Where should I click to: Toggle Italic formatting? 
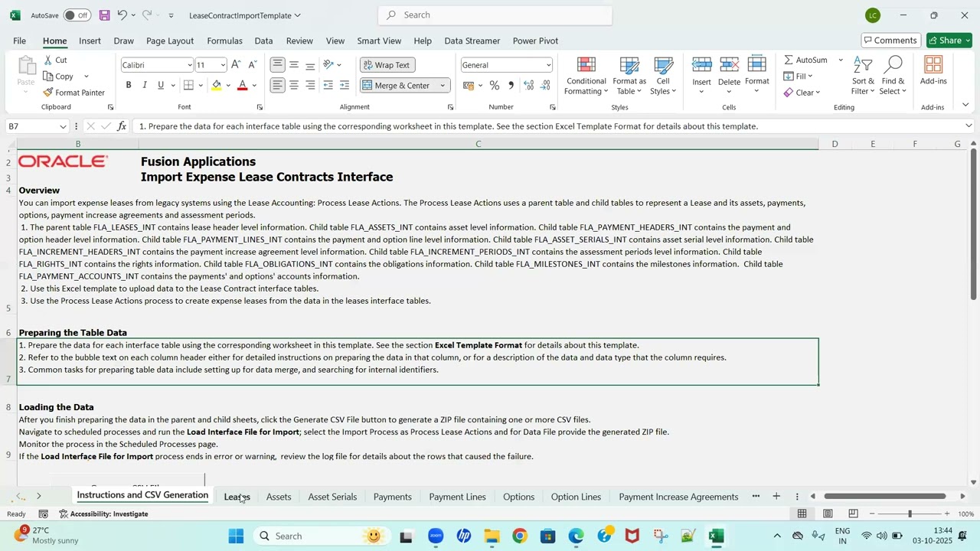[x=145, y=85]
